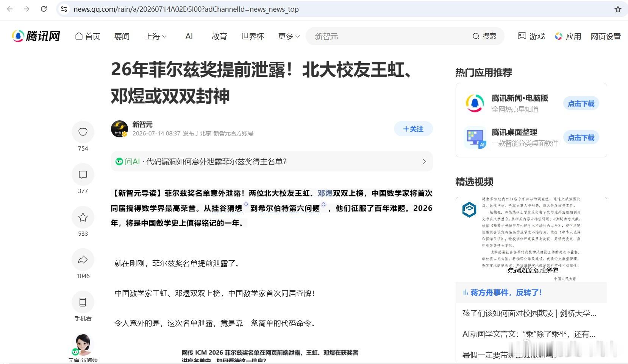Click the 腾讯桌面整理 app icon

tap(475, 137)
